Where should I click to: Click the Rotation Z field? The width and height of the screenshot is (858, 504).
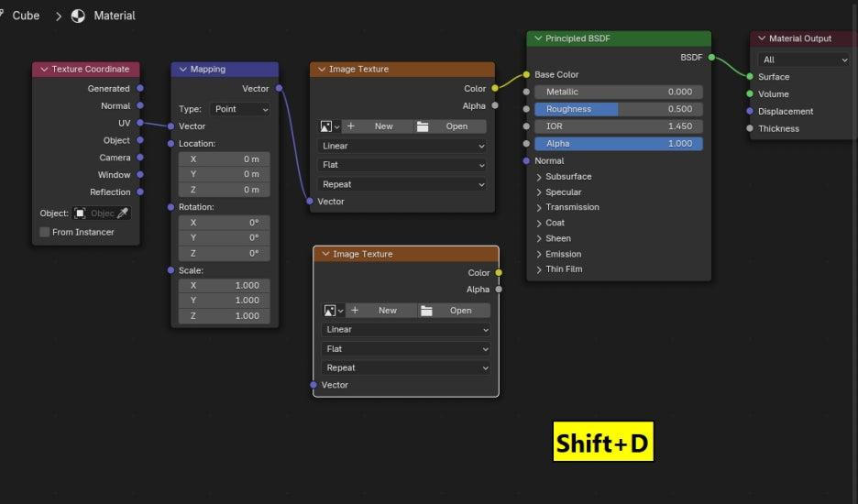click(224, 253)
